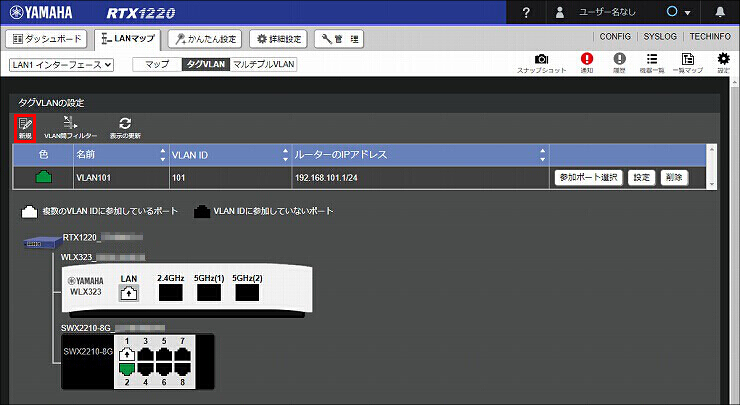Switch view to マップ

157,64
